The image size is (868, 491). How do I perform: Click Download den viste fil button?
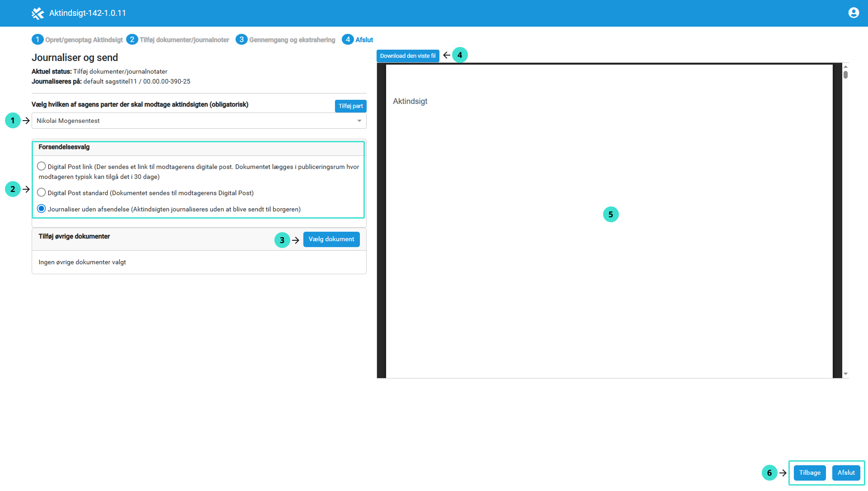(x=407, y=56)
